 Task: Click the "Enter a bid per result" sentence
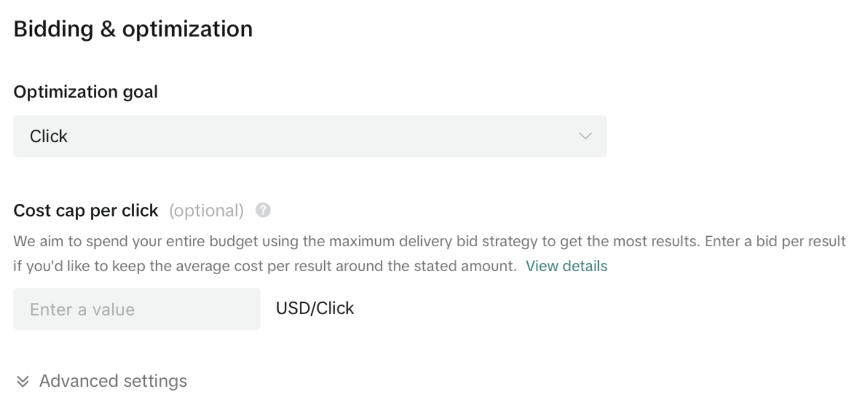tap(775, 242)
